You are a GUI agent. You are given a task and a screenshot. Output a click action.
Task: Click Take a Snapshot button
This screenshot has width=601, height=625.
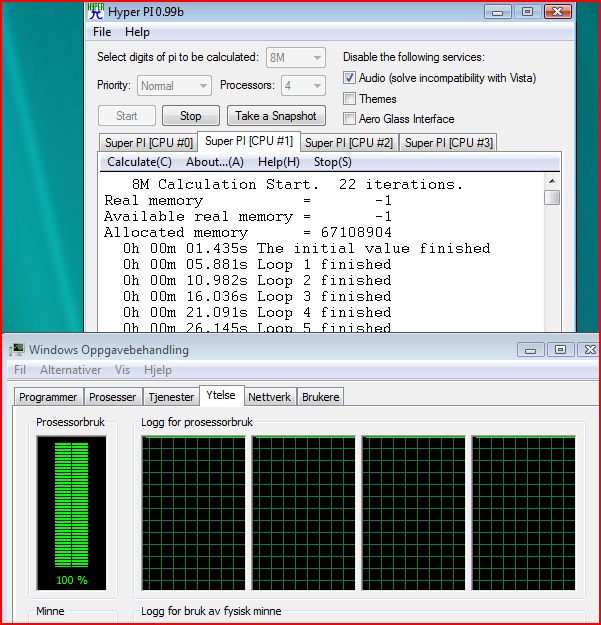276,116
